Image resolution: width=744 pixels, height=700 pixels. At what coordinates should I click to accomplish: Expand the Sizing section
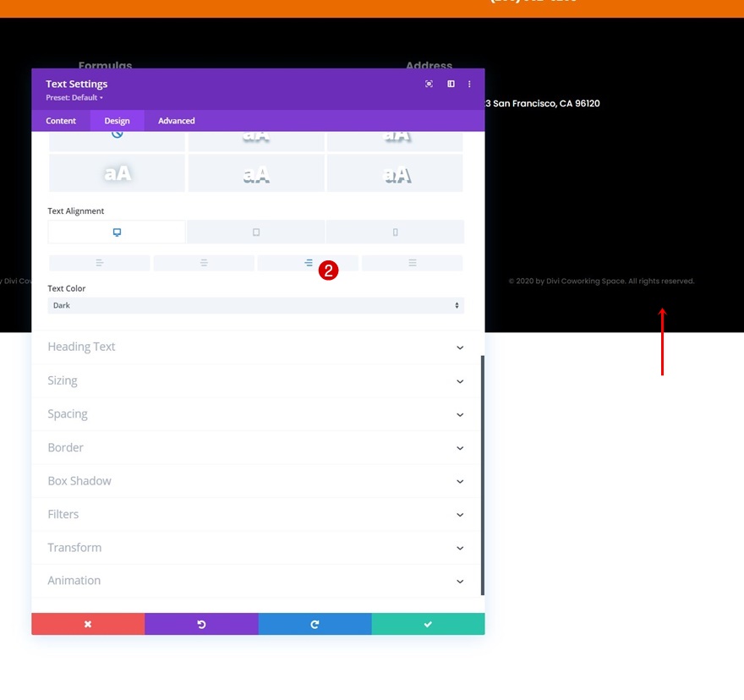coord(255,380)
